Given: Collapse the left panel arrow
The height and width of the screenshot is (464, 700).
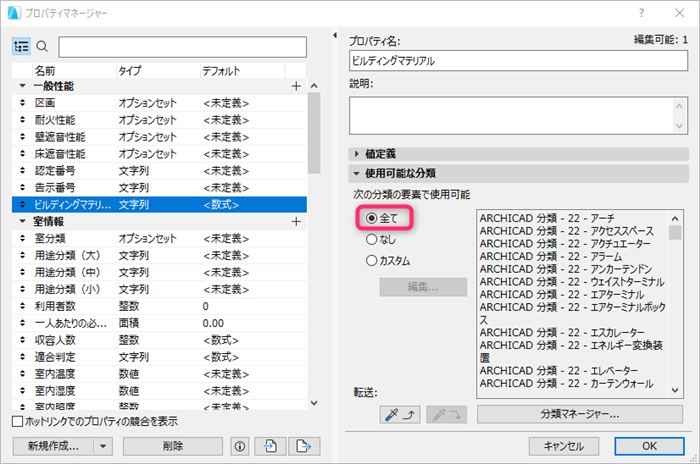Looking at the screenshot, I should pos(335,35).
